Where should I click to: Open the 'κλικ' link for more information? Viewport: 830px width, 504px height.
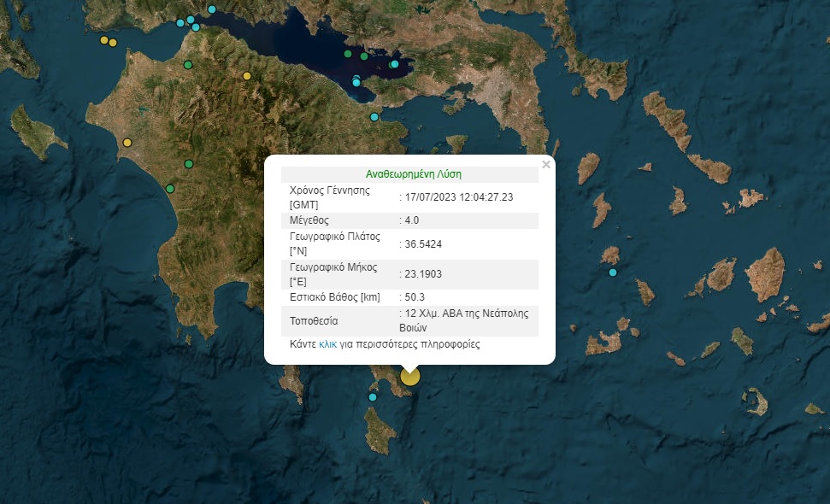click(328, 344)
